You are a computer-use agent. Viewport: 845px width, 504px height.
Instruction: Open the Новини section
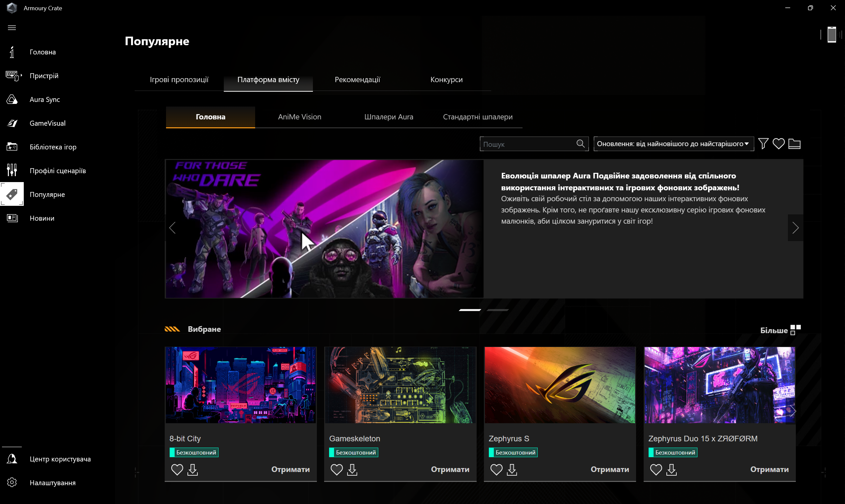(x=42, y=218)
